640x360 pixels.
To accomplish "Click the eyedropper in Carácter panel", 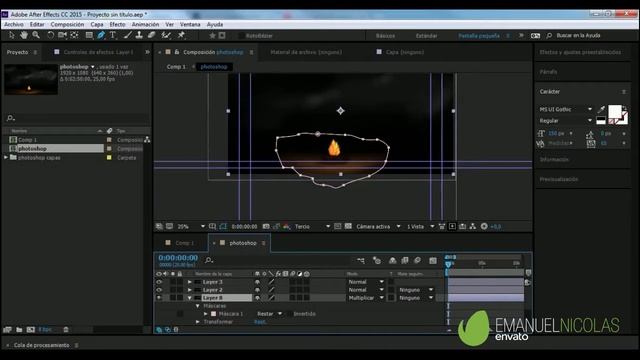I will click(601, 109).
